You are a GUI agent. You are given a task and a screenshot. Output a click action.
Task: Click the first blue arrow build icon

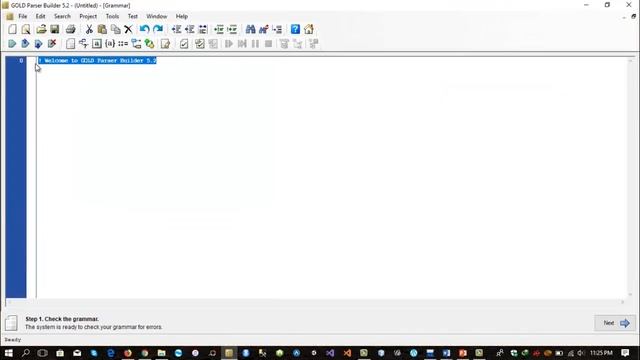coord(12,44)
